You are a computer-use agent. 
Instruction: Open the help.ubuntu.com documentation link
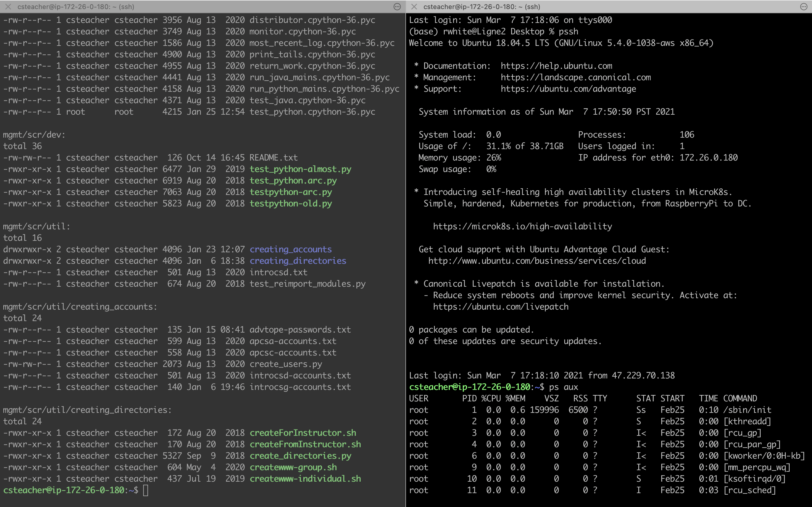(556, 66)
